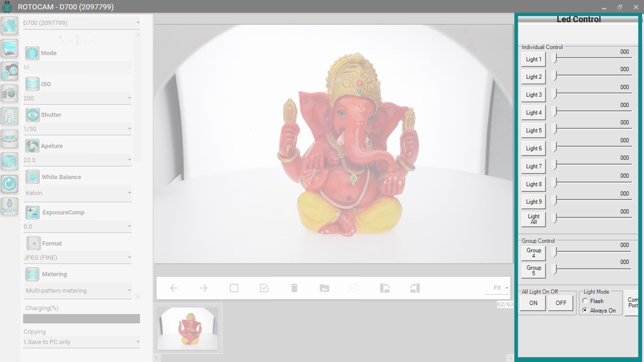The height and width of the screenshot is (362, 644).
Task: Open the turtle 360+ icon
Action: [x=9, y=206]
